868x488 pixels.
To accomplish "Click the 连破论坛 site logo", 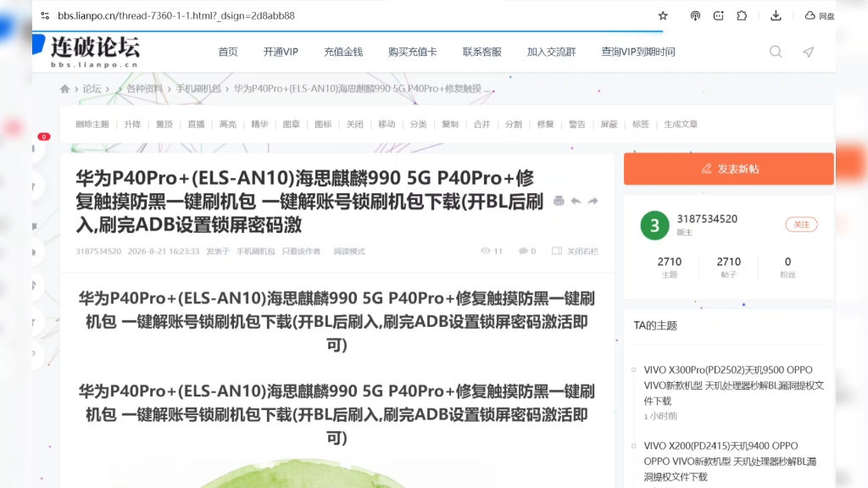I will (x=88, y=51).
